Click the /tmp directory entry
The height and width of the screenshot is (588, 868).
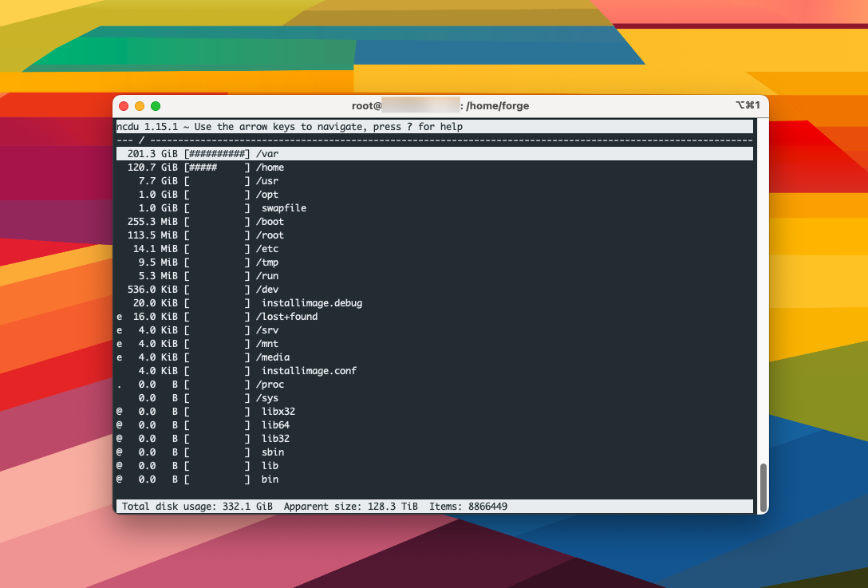coord(266,262)
